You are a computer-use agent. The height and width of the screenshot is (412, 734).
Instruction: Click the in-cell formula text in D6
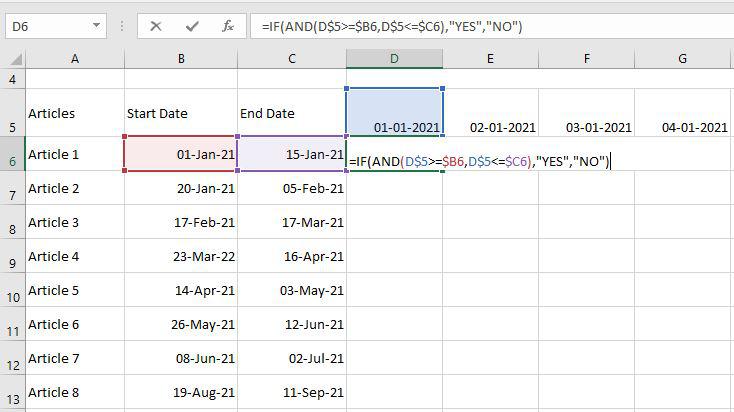click(x=479, y=162)
